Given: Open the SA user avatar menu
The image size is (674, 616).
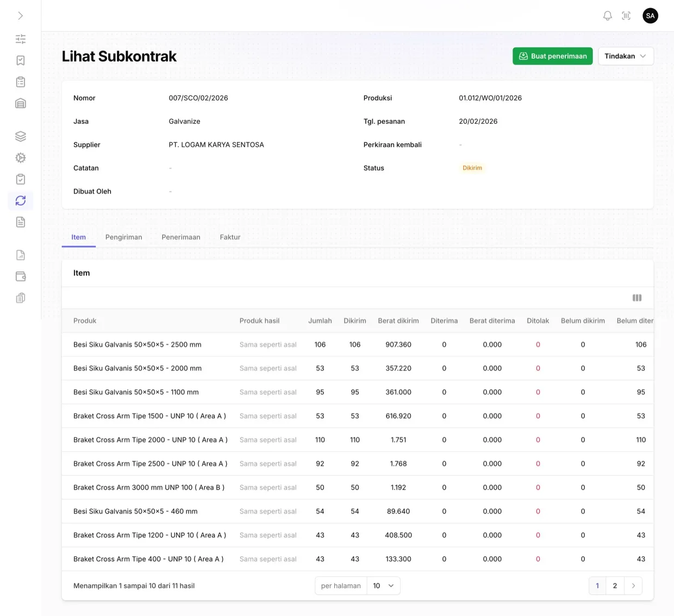Looking at the screenshot, I should pyautogui.click(x=650, y=16).
